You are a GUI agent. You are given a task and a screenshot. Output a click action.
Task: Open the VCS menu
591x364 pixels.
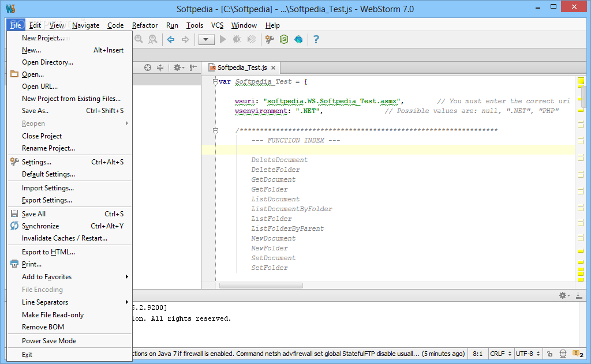(x=217, y=25)
